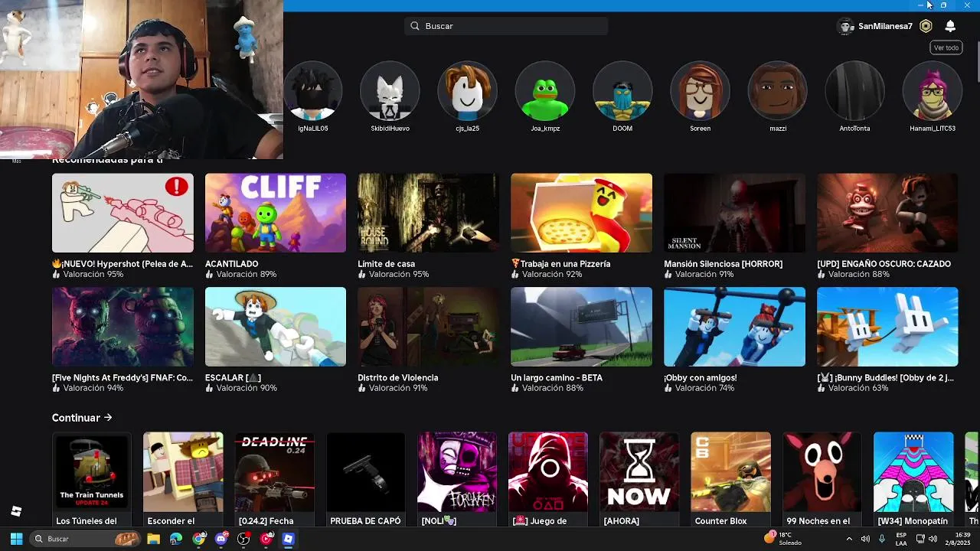Open Google Chrome from the taskbar
Image resolution: width=980 pixels, height=551 pixels.
(199, 539)
